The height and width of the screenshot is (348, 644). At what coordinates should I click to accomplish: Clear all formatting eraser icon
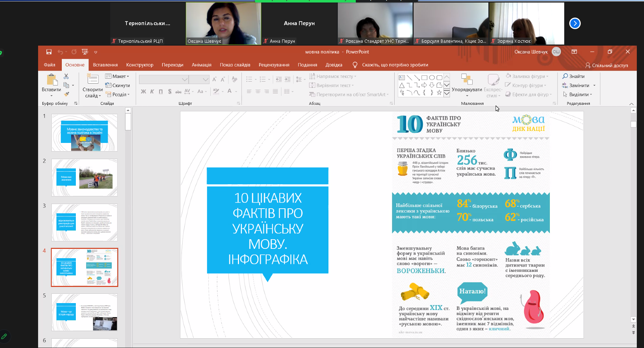coord(235,79)
